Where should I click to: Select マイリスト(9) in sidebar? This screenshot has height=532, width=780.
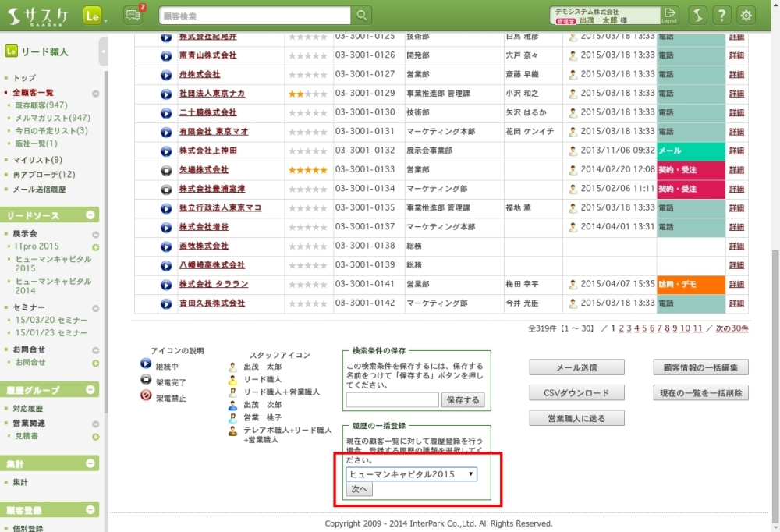37,160
